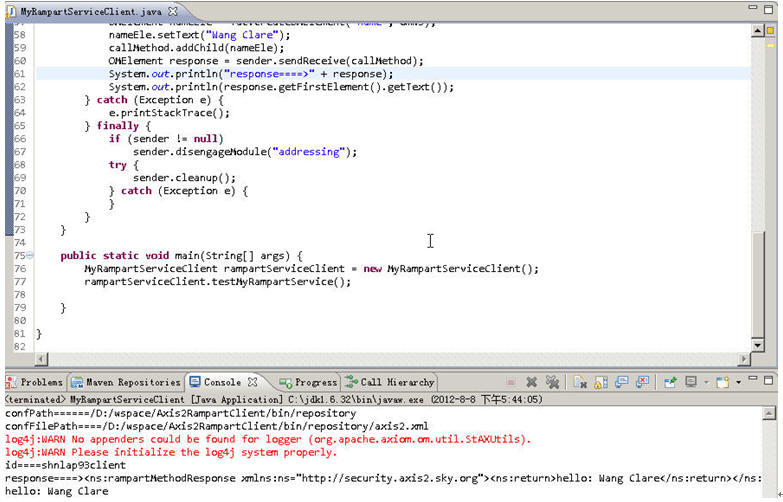Image resolution: width=783 pixels, height=502 pixels.
Task: Click the id====shnlap93client output line
Action: click(x=65, y=466)
